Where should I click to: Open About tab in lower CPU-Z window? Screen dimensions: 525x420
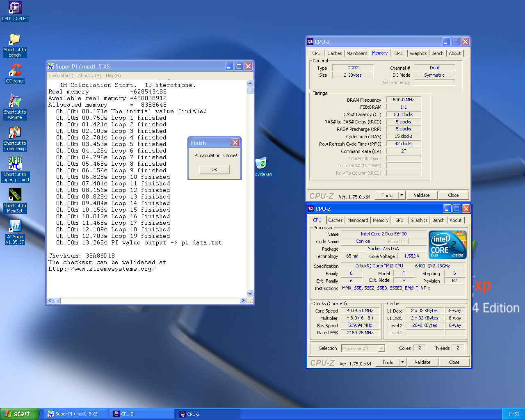(456, 220)
